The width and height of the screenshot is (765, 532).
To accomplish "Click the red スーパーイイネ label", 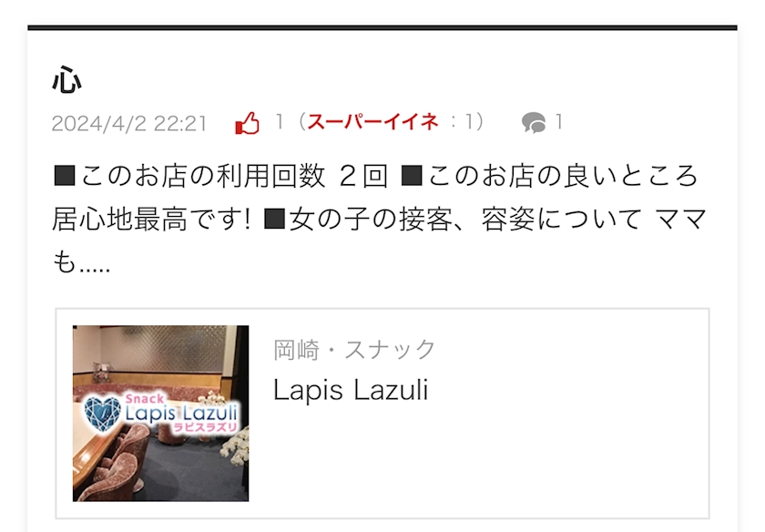I will [x=373, y=121].
